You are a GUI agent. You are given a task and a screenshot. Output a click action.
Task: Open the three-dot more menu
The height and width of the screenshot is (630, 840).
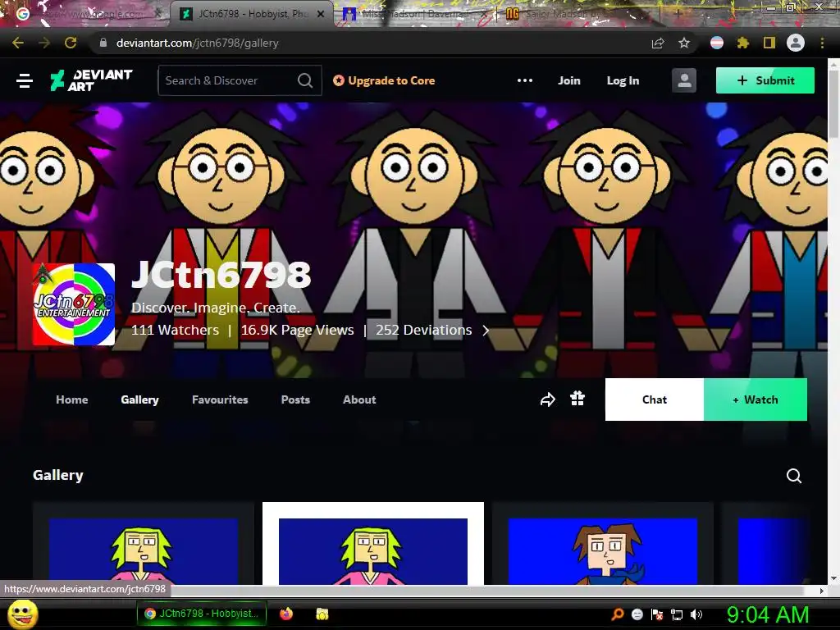pos(525,80)
